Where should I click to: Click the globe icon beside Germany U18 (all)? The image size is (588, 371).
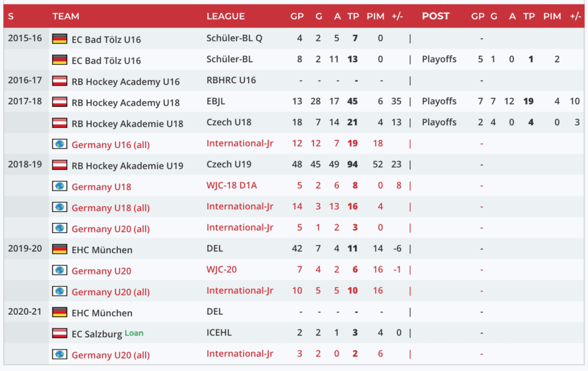pyautogui.click(x=60, y=207)
